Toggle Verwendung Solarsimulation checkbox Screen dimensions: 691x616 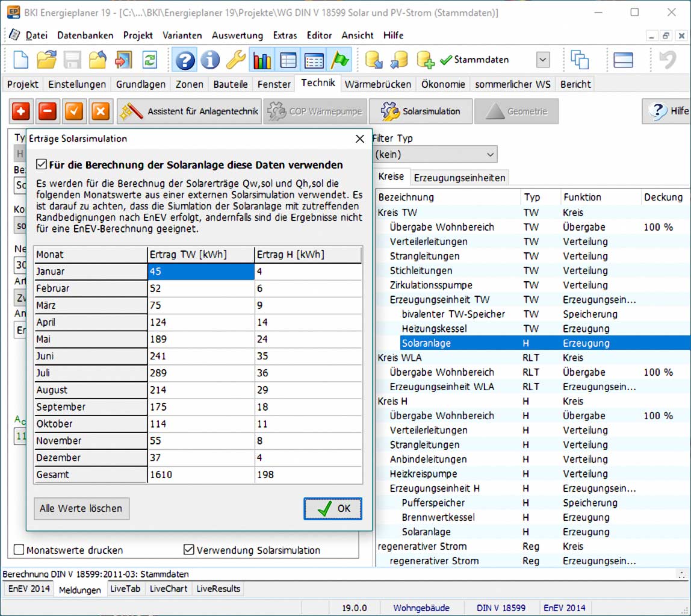pos(188,549)
